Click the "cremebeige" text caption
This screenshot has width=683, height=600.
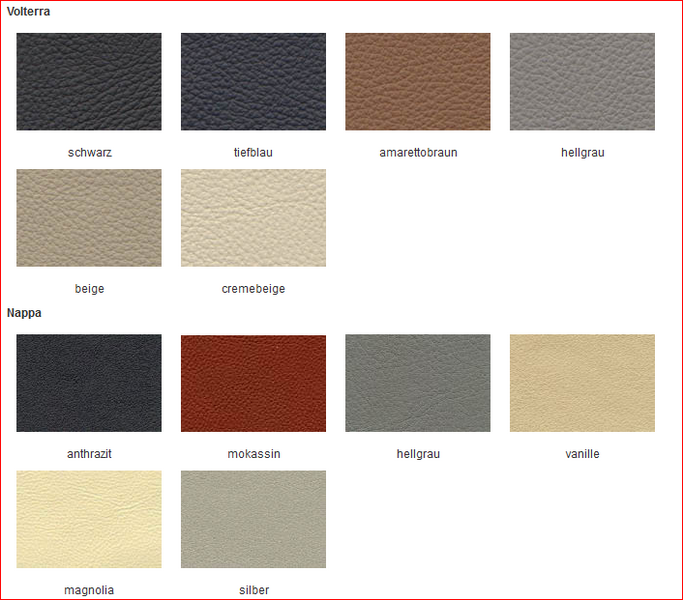(x=253, y=289)
